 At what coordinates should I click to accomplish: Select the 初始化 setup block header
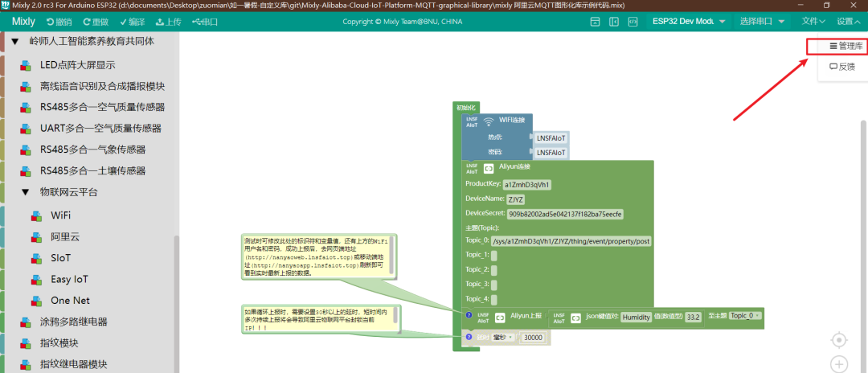[465, 108]
